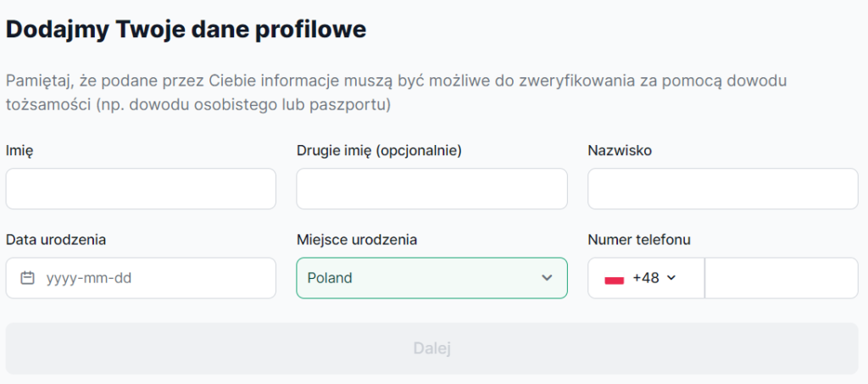Open the country code chevron next to +48

671,278
